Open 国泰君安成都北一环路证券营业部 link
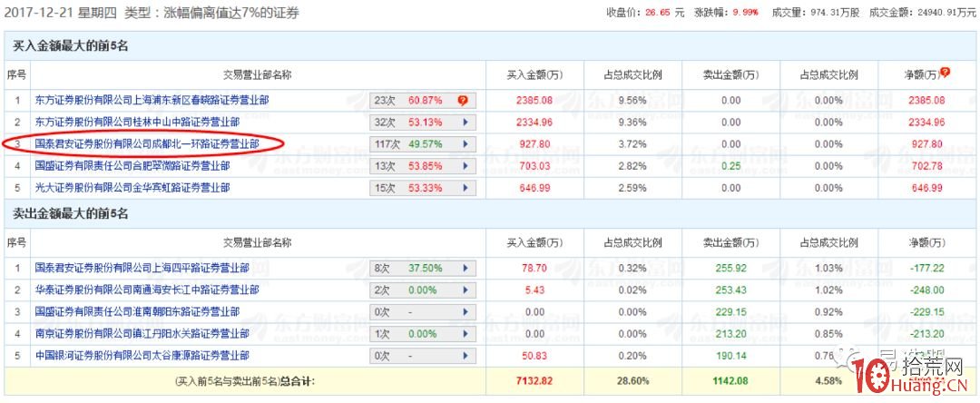Image resolution: width=980 pixels, height=403 pixels. pyautogui.click(x=146, y=143)
